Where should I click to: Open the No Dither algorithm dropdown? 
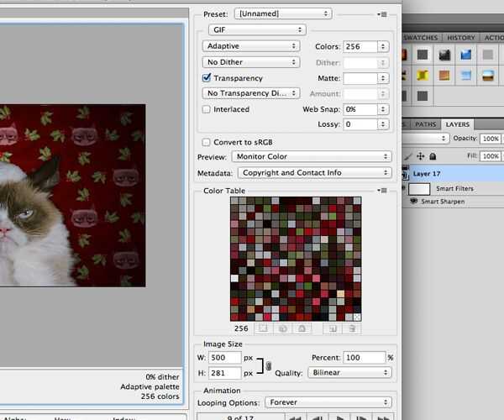click(x=251, y=62)
